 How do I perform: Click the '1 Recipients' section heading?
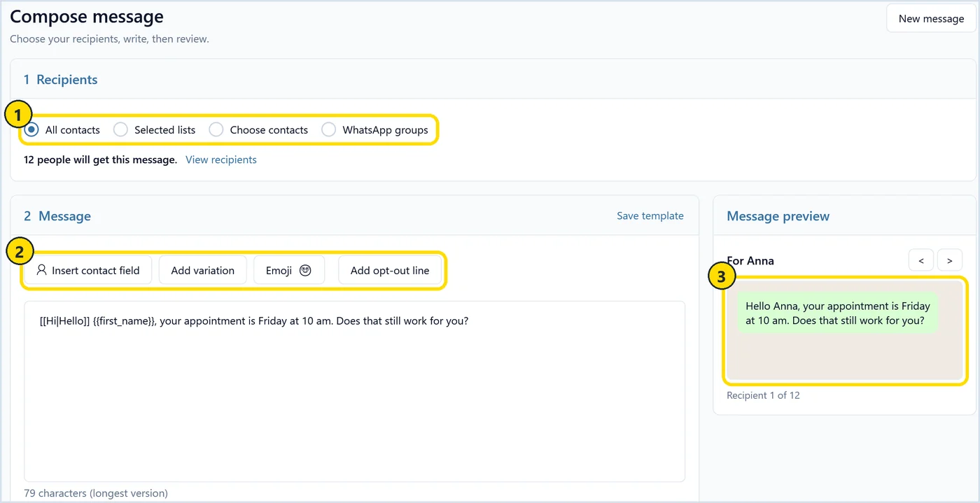(x=61, y=80)
